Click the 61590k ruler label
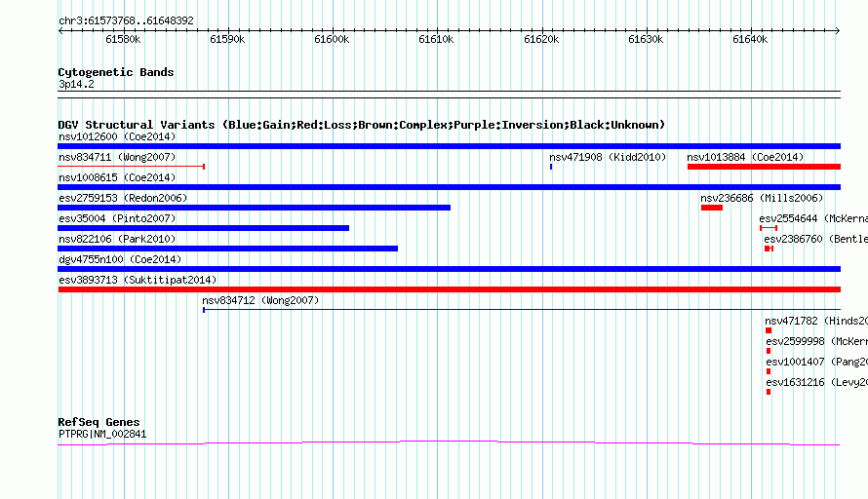The width and height of the screenshot is (868, 499). point(227,39)
